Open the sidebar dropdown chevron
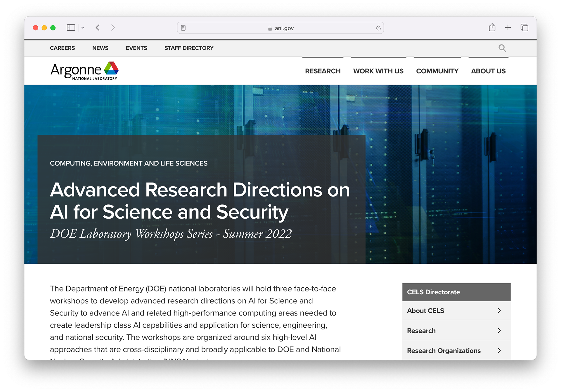The height and width of the screenshot is (392, 561). pos(83,28)
